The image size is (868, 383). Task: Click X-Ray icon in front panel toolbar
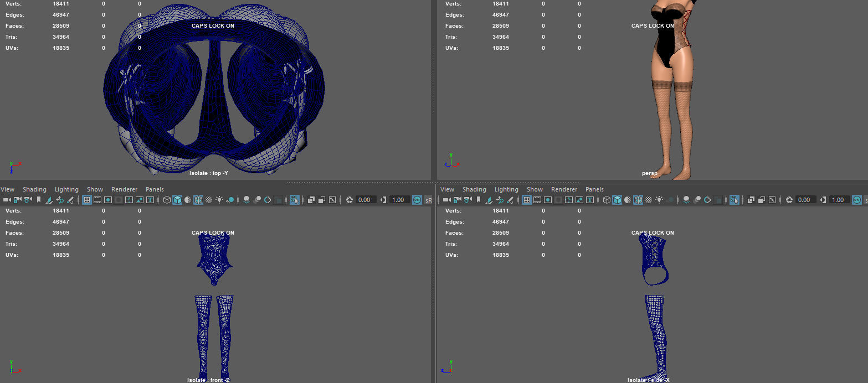tap(311, 200)
